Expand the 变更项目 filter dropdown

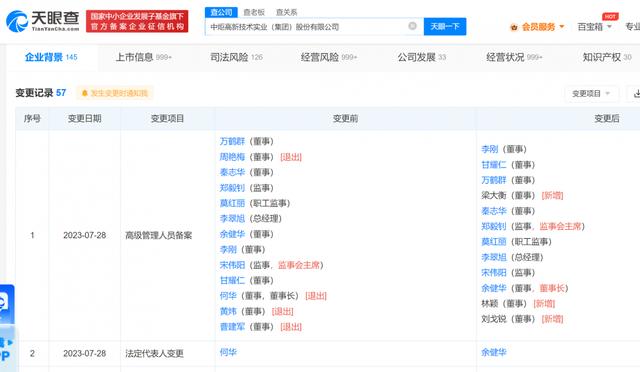(591, 94)
